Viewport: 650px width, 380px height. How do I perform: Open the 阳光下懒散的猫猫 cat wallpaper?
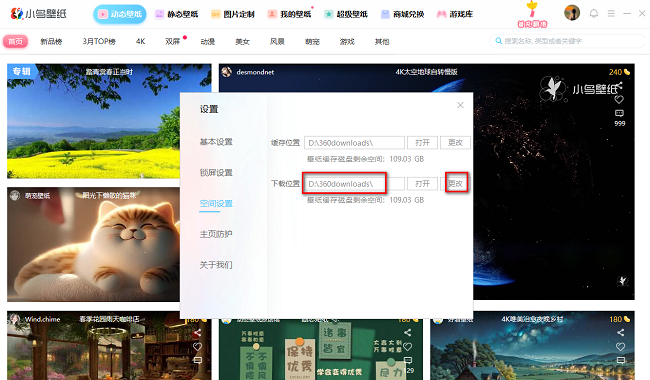click(x=93, y=244)
